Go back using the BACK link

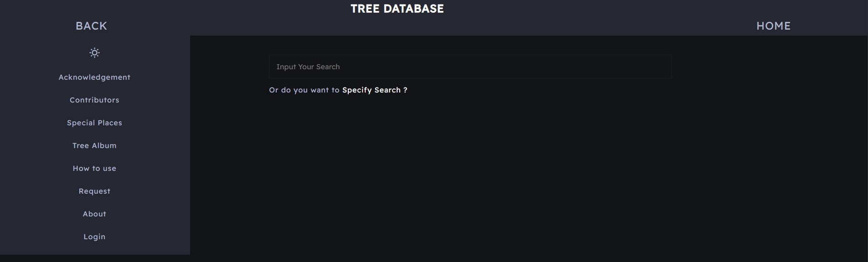(91, 26)
